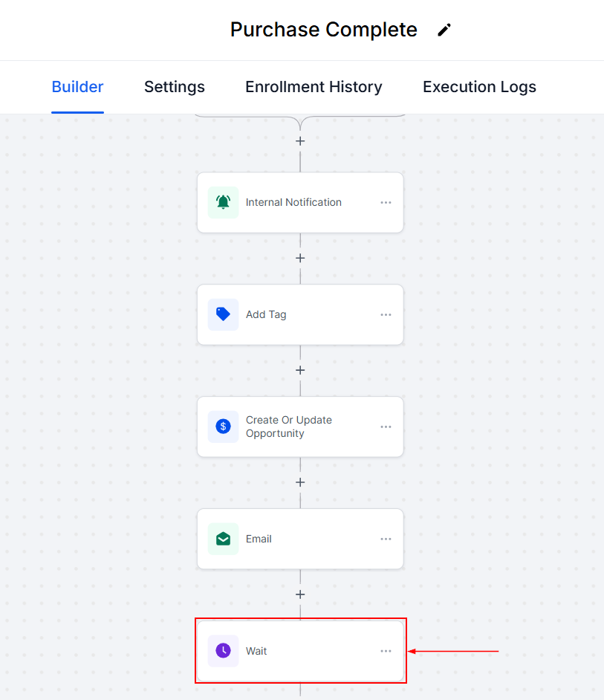Add a step above Internal Notification
Screen dimensions: 604x700
point(300,140)
